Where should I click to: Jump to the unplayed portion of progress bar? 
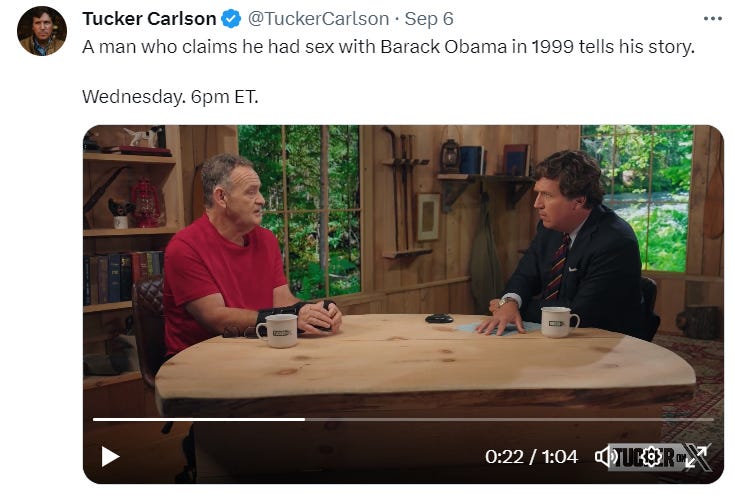click(x=509, y=419)
